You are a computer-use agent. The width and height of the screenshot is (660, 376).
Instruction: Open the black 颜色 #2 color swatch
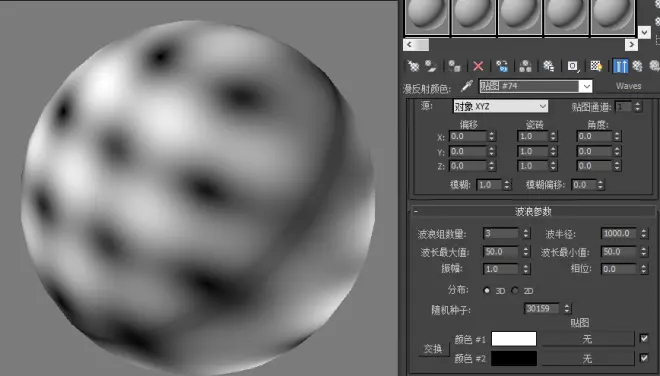click(514, 358)
